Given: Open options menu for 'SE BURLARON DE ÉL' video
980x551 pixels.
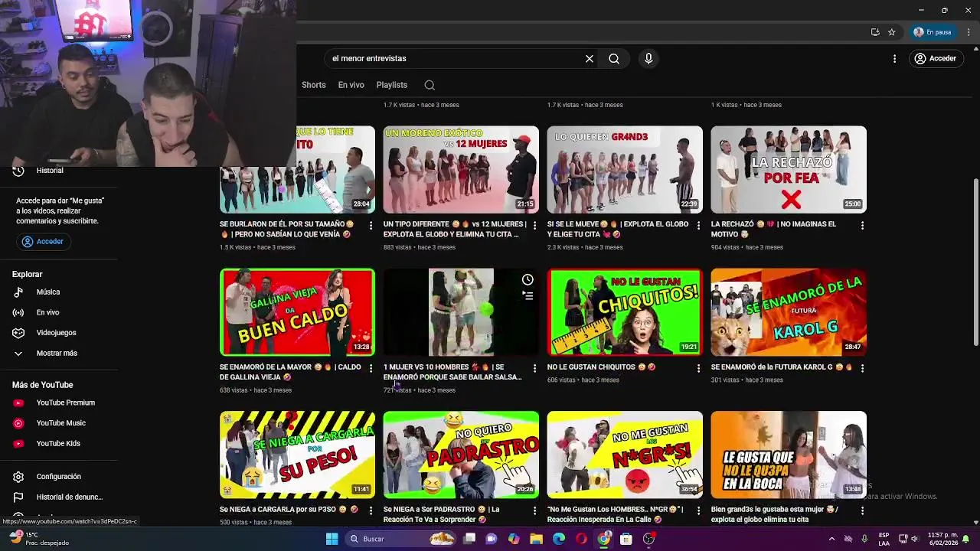Looking at the screenshot, I should [x=371, y=226].
